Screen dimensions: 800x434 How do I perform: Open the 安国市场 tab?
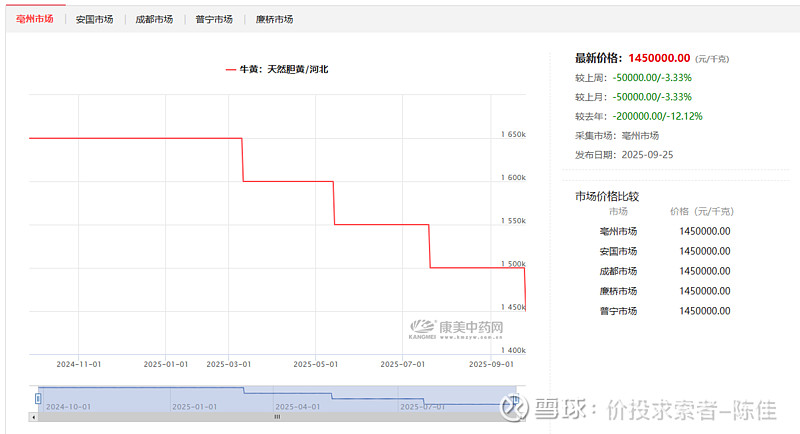pos(94,19)
